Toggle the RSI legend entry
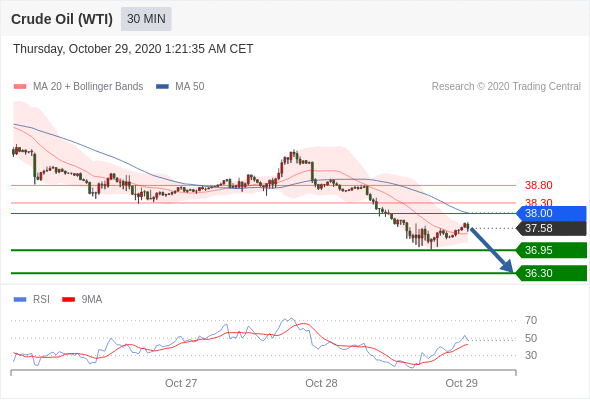The image size is (590, 400). [x=32, y=300]
